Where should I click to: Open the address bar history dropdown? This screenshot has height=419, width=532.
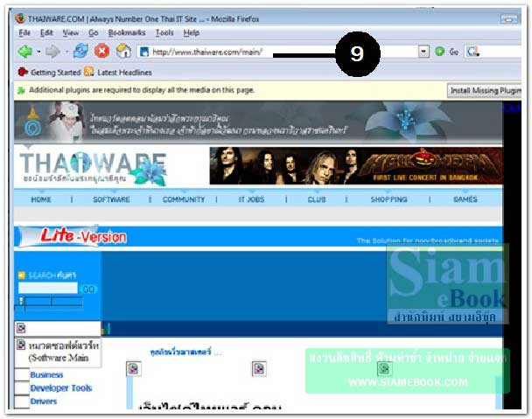pyautogui.click(x=423, y=52)
